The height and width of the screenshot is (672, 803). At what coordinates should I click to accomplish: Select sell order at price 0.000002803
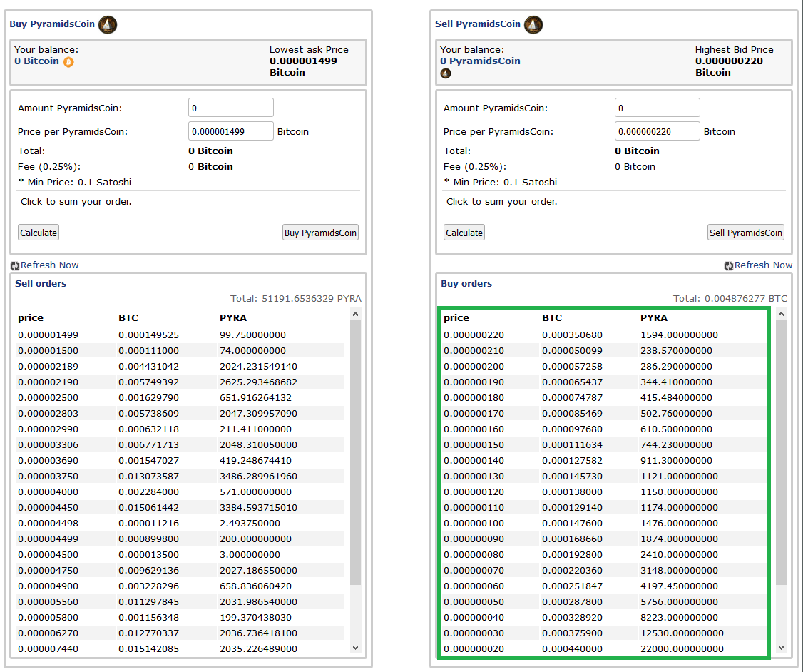pyautogui.click(x=180, y=413)
